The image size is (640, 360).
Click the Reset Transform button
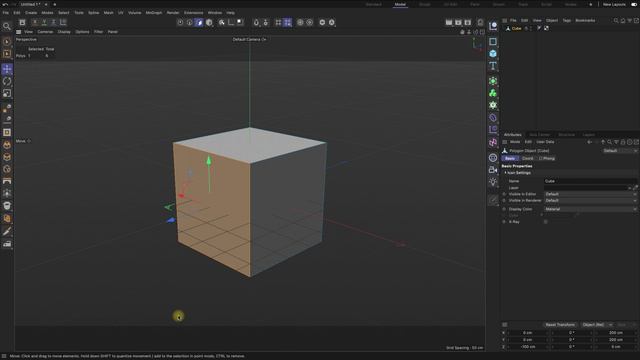coord(560,325)
